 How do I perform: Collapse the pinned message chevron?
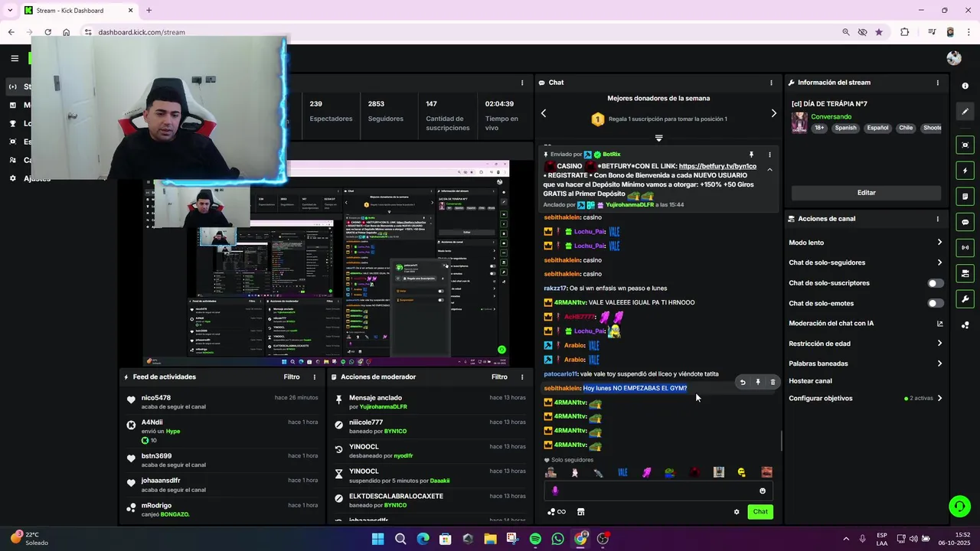[x=769, y=170]
